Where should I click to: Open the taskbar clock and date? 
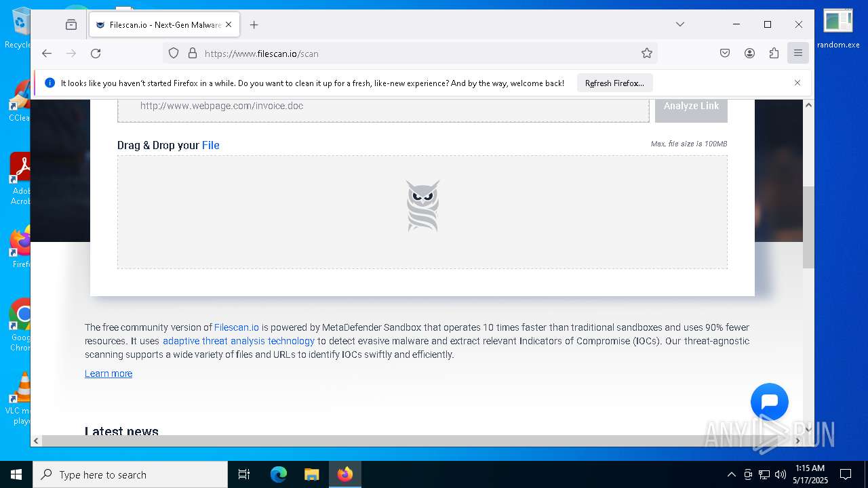pyautogui.click(x=810, y=474)
